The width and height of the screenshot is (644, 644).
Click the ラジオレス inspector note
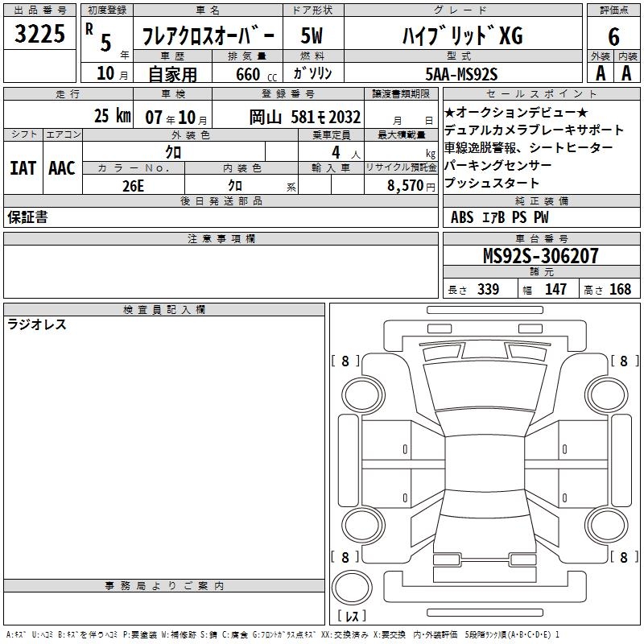pyautogui.click(x=37, y=325)
